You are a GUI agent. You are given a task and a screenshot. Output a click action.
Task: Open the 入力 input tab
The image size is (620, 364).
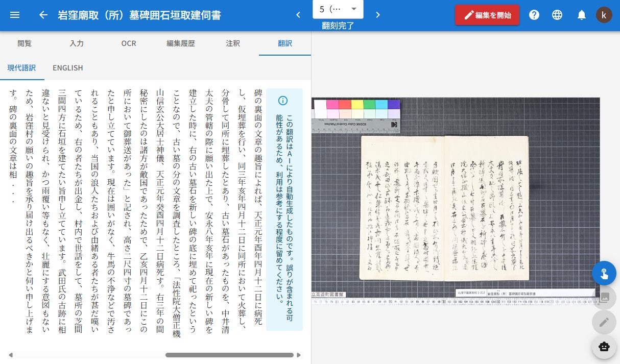coord(77,43)
